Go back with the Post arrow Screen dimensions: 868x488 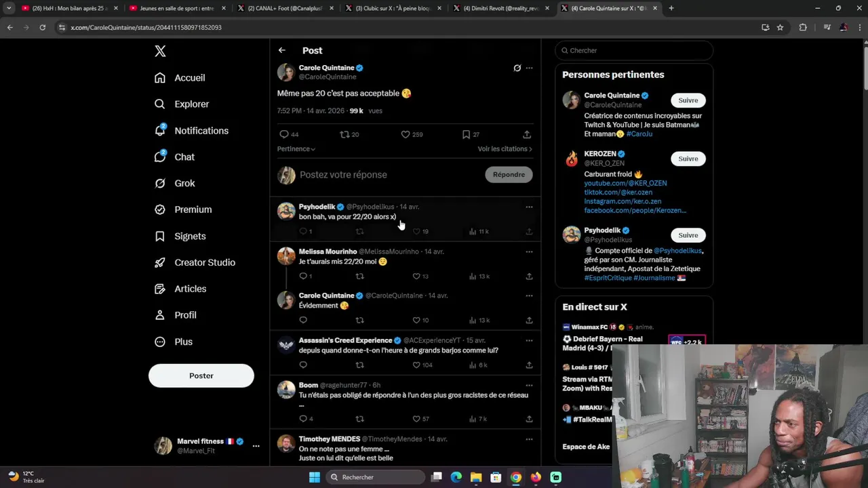[x=282, y=50]
